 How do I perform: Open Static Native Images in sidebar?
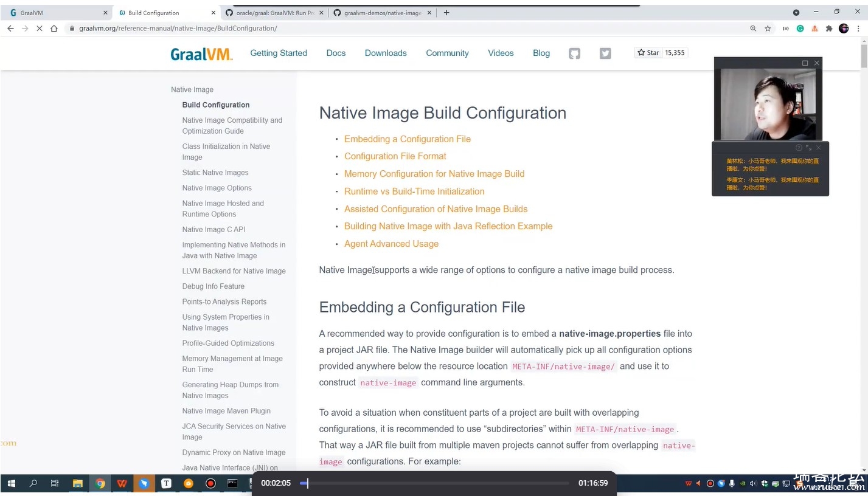[x=215, y=173]
